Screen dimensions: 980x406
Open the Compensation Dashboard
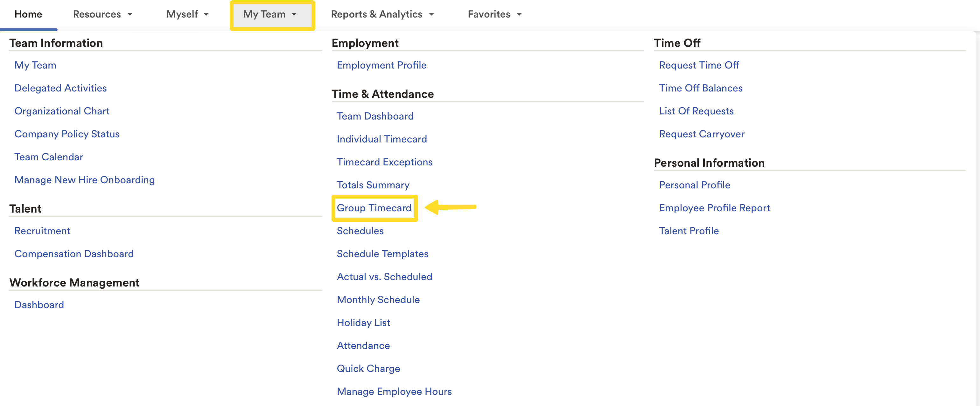(x=74, y=254)
